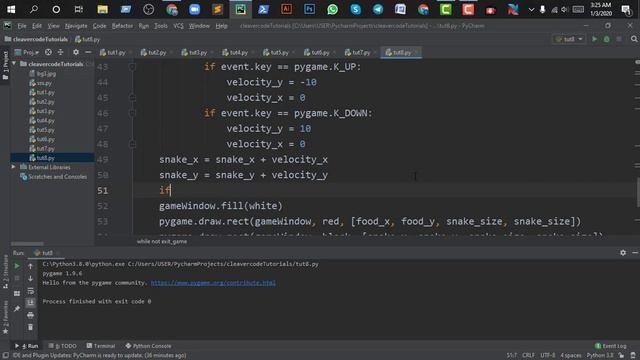Image resolution: width=640 pixels, height=360 pixels.
Task: Expand External Libraries node
Action: tap(13, 167)
